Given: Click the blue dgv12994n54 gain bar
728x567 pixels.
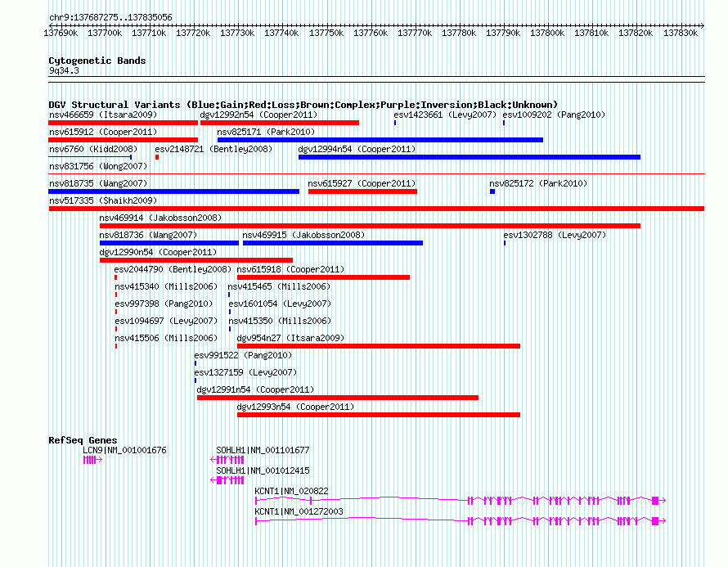Looking at the screenshot, I should pos(470,157).
